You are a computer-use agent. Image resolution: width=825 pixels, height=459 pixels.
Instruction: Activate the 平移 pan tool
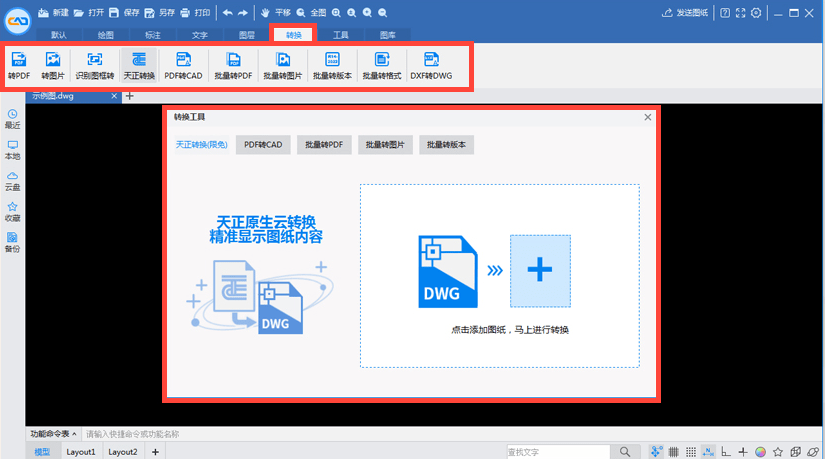[x=276, y=13]
